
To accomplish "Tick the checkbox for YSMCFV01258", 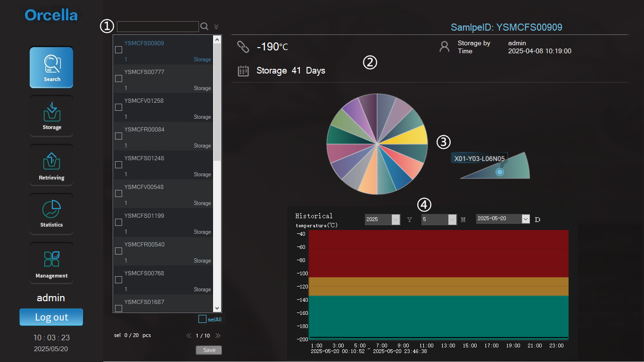I will tap(119, 107).
